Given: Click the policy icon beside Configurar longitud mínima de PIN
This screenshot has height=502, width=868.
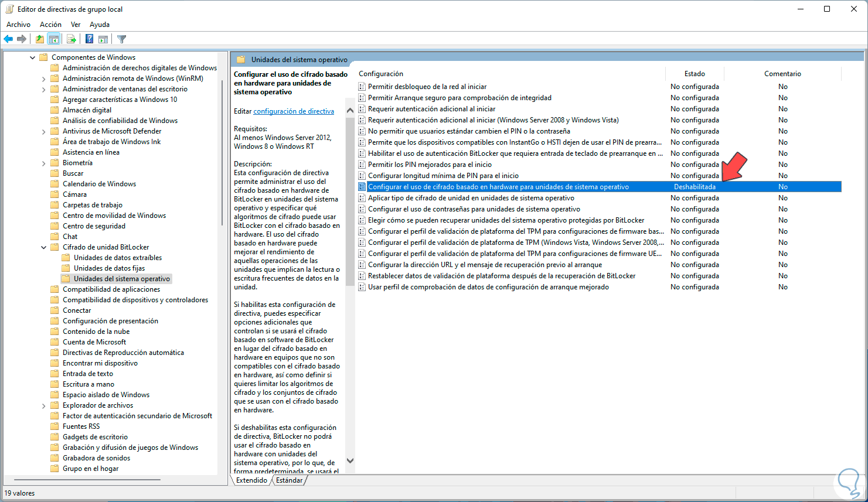Looking at the screenshot, I should coord(362,176).
